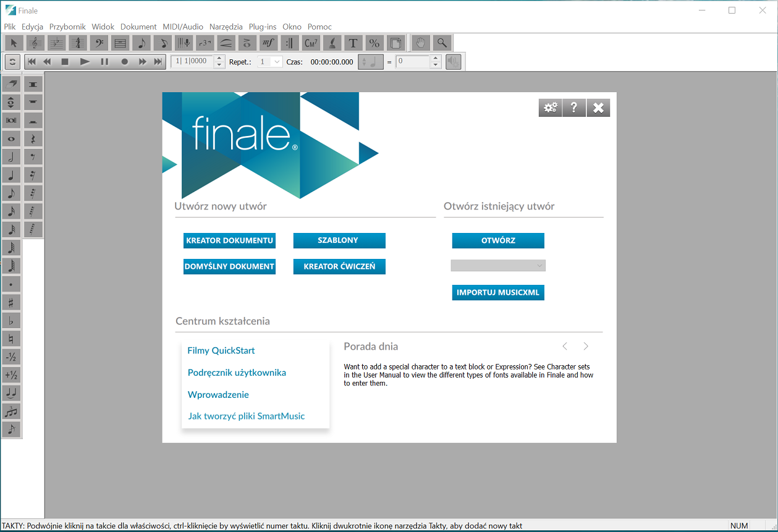Raise pitch with the +½ button
Screen dimensions: 778x532
(12, 375)
